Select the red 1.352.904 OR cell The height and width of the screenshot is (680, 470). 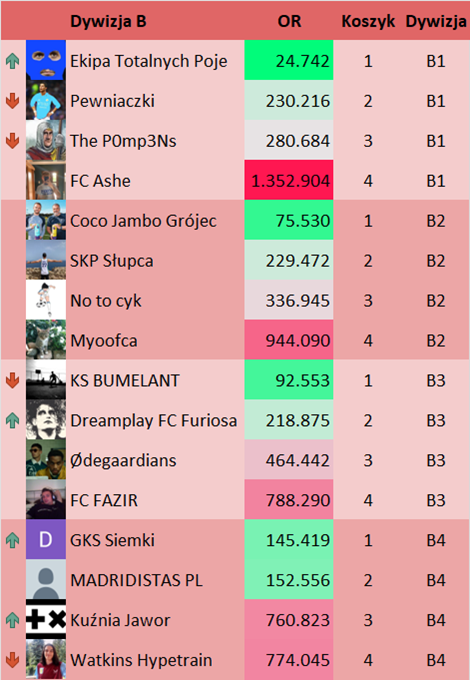[x=289, y=180]
